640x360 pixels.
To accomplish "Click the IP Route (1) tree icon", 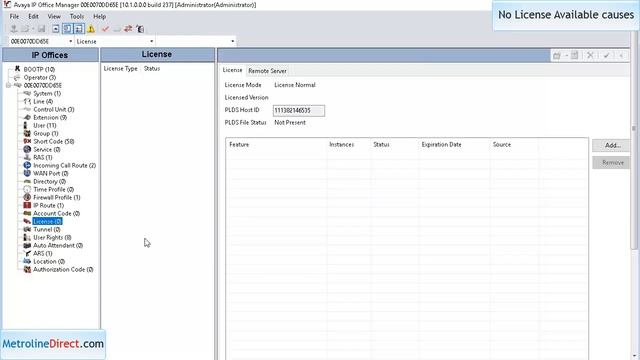I will tap(27, 205).
